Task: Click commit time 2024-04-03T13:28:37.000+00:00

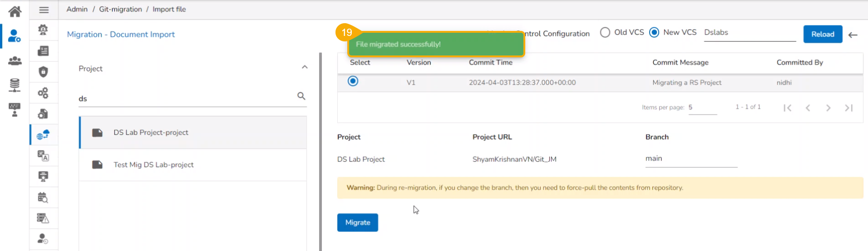Action: point(522,82)
